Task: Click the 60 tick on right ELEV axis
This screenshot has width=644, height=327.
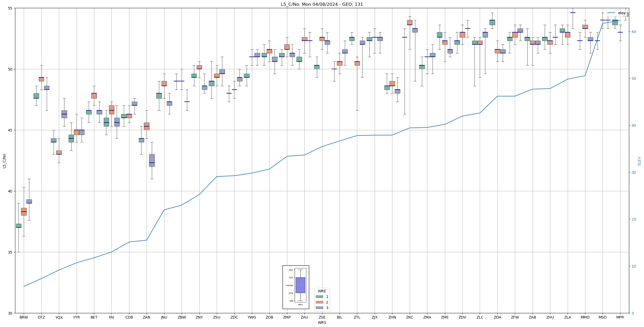Action: 634,32
